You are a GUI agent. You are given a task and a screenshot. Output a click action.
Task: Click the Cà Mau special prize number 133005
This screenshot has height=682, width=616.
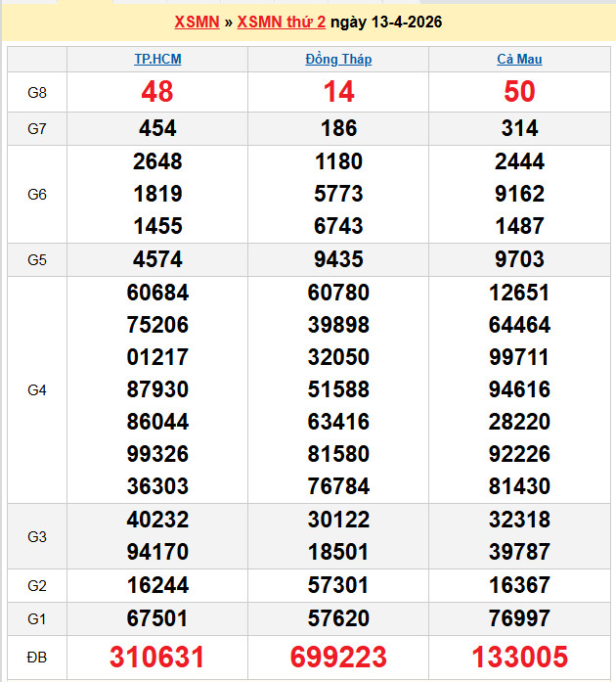click(x=519, y=657)
